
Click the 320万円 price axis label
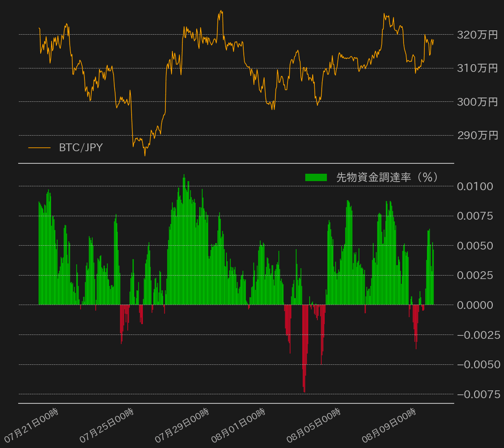(478, 35)
